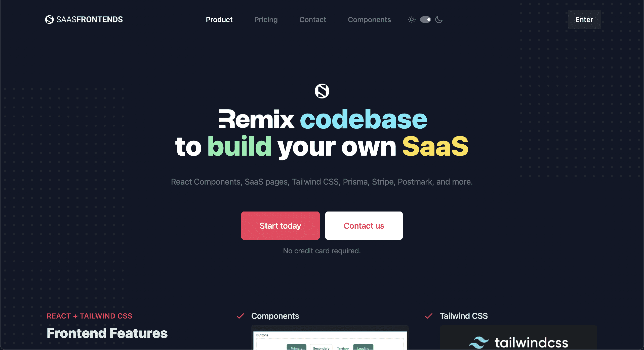Open the Product nav item

coord(219,20)
